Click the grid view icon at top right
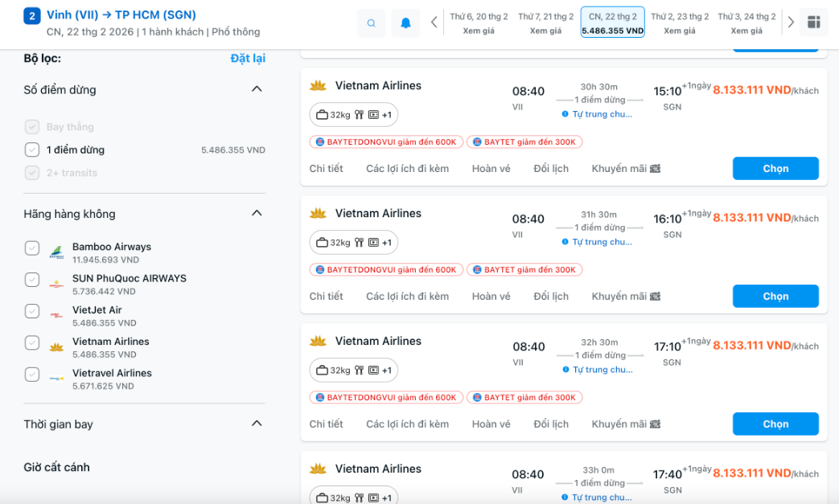Viewport: 839px width, 504px height. pyautogui.click(x=814, y=22)
